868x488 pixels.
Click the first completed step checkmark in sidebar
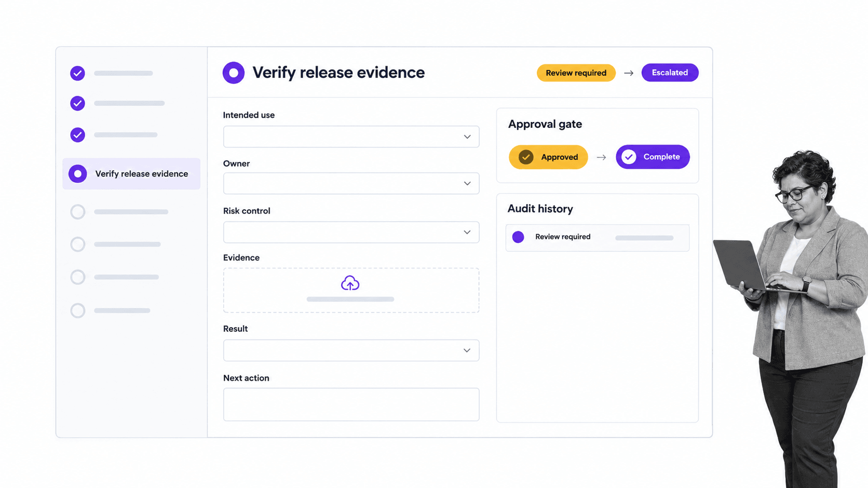click(77, 73)
